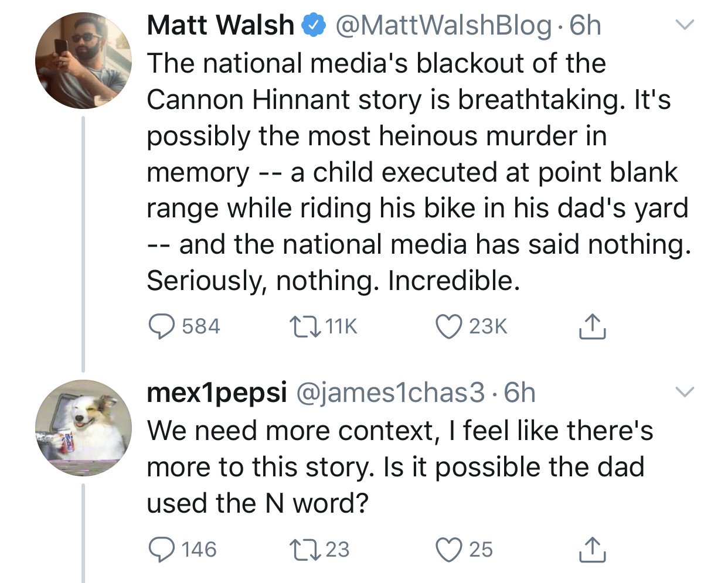The image size is (728, 583).
Task: Open mex1pepsi reply's 6h timestamp
Action: click(x=520, y=393)
